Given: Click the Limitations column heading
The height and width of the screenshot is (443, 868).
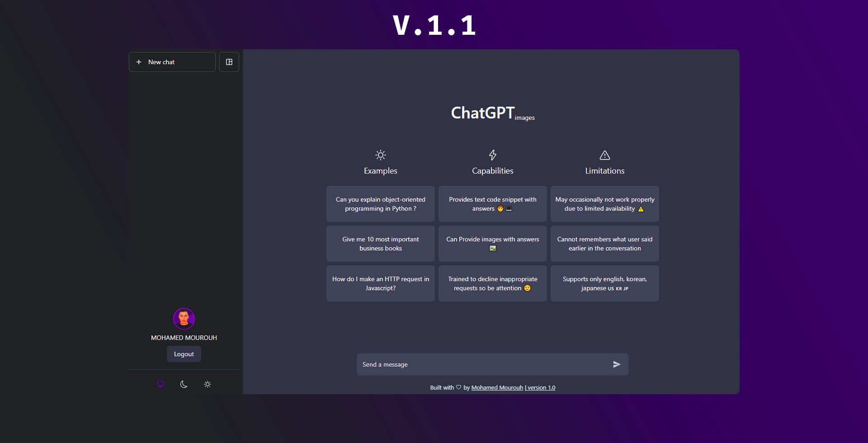Looking at the screenshot, I should click(x=605, y=171).
